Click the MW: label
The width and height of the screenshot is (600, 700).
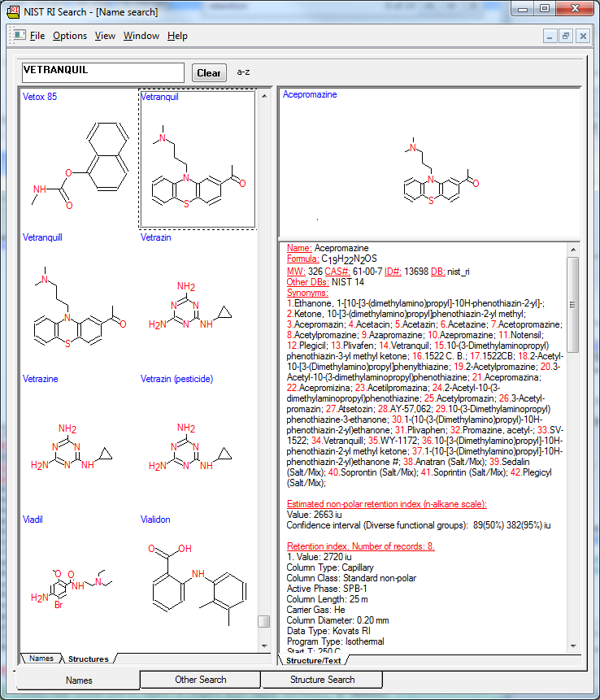(x=297, y=272)
